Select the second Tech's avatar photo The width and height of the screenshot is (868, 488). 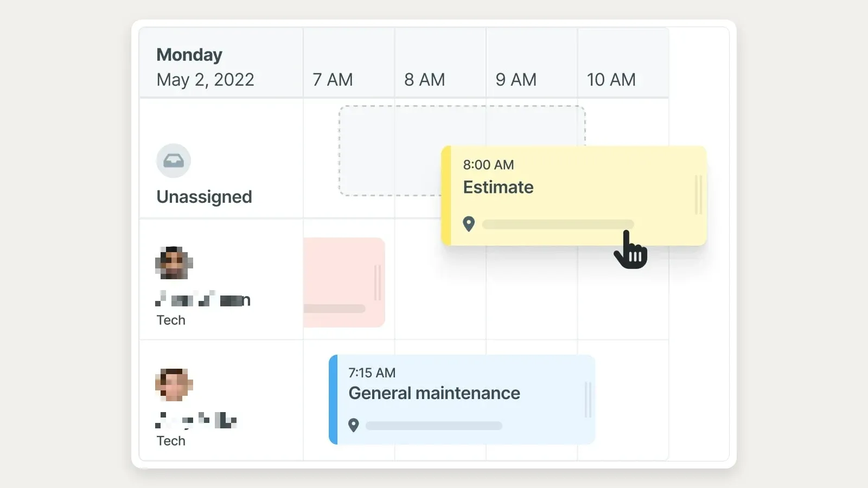174,385
